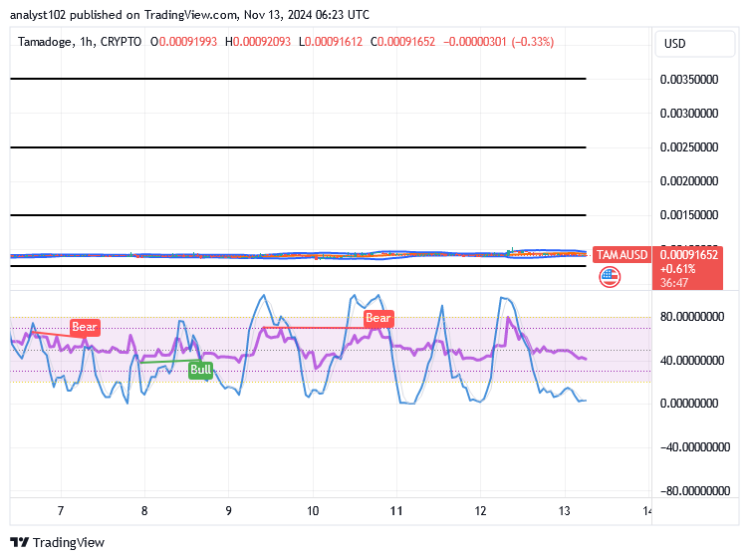Click the change value −0.33%
749x560 pixels.
[x=533, y=42]
